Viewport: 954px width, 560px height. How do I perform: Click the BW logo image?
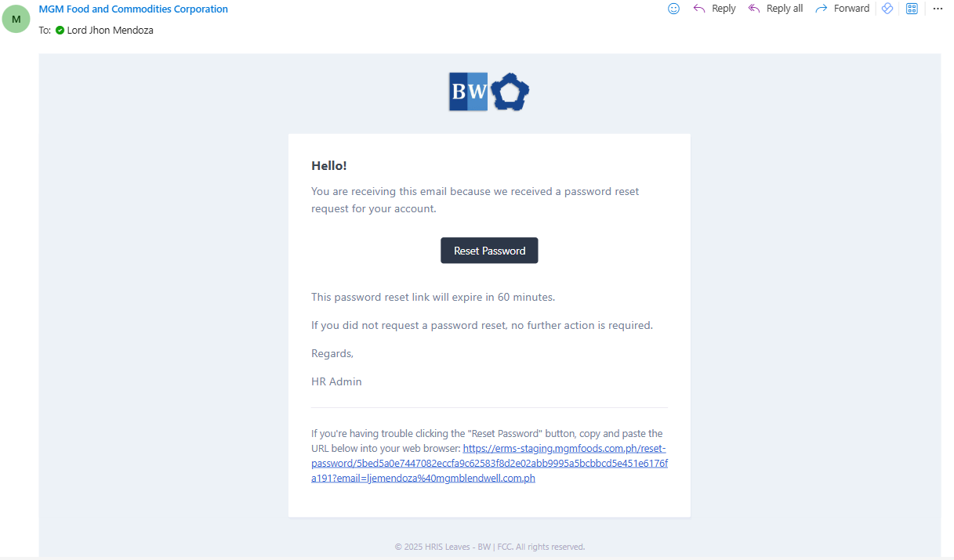(x=468, y=92)
